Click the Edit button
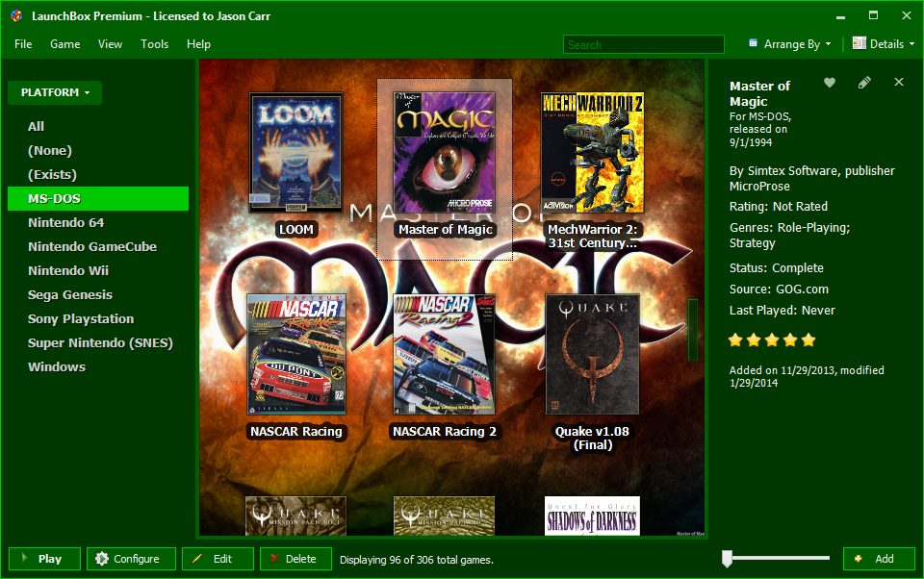This screenshot has width=924, height=579. point(218,559)
